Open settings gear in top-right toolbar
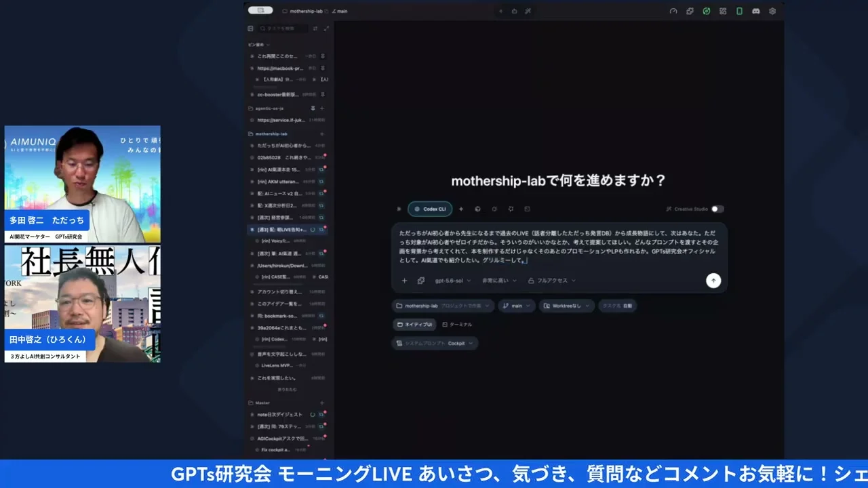 [772, 12]
